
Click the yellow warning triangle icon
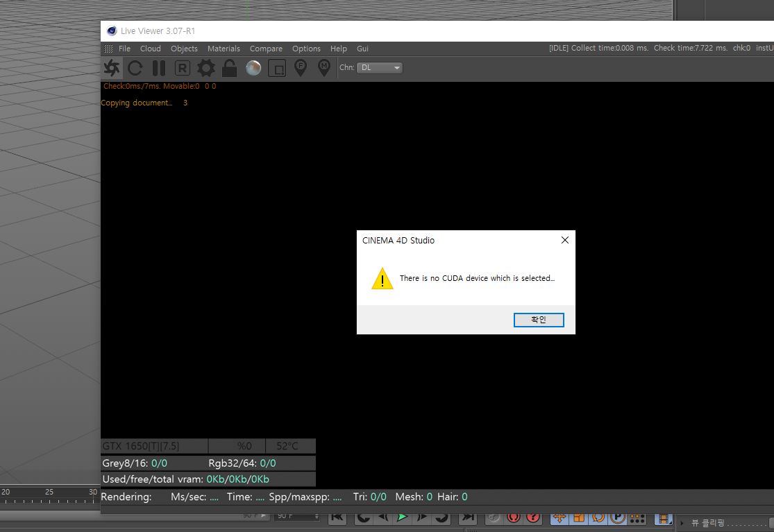coord(382,278)
